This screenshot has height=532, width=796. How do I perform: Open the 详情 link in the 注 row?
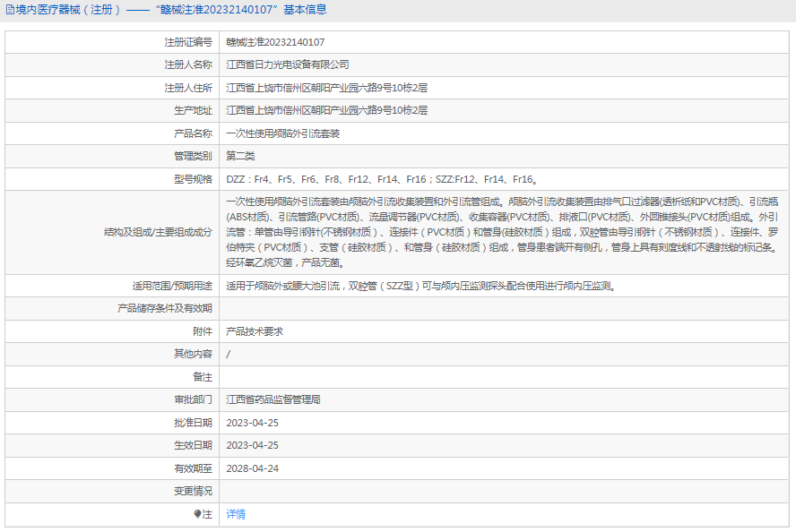point(236,514)
